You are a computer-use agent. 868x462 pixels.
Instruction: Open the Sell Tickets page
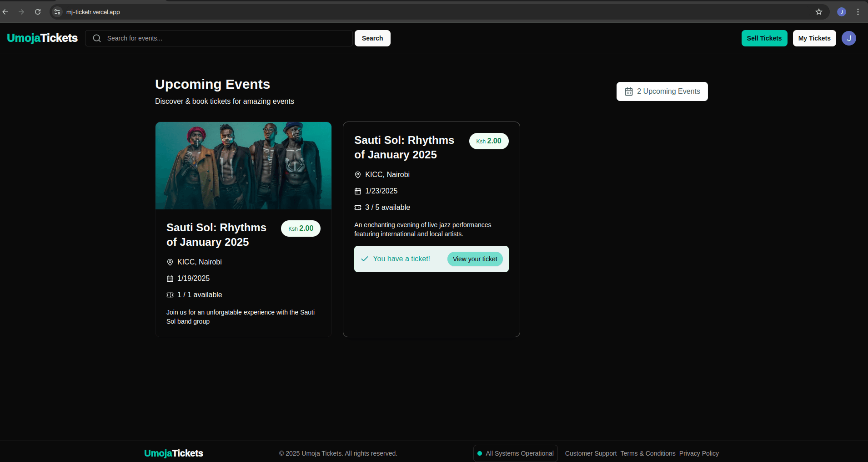click(764, 38)
